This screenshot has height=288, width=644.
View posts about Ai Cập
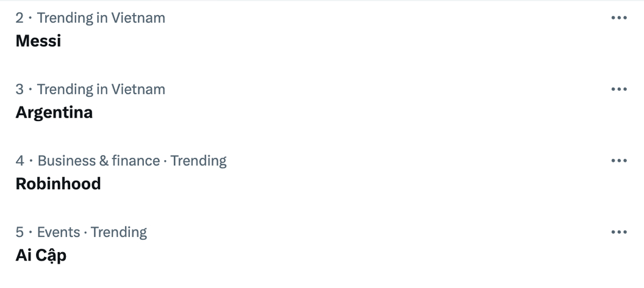point(41,256)
